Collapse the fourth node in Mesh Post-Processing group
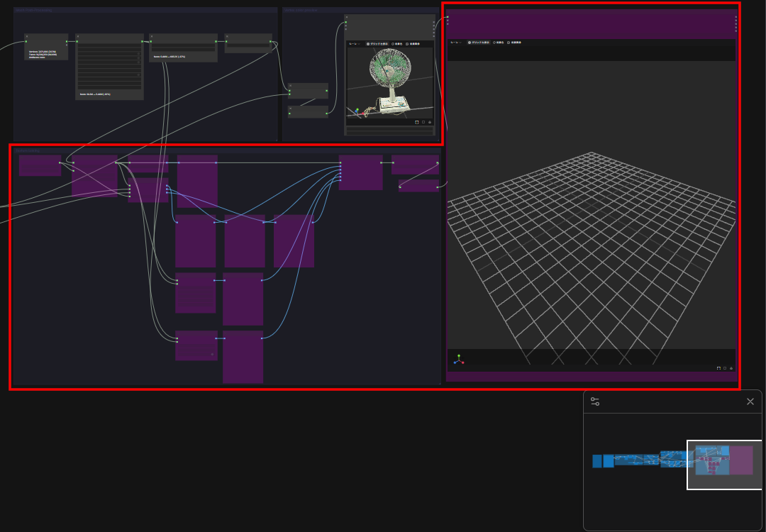The image size is (766, 532). point(227,36)
